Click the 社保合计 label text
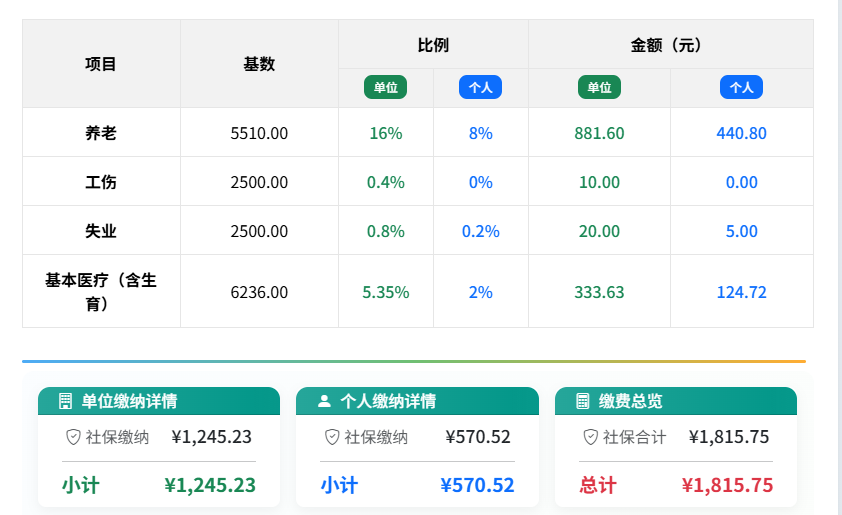This screenshot has height=515, width=842. click(x=635, y=437)
